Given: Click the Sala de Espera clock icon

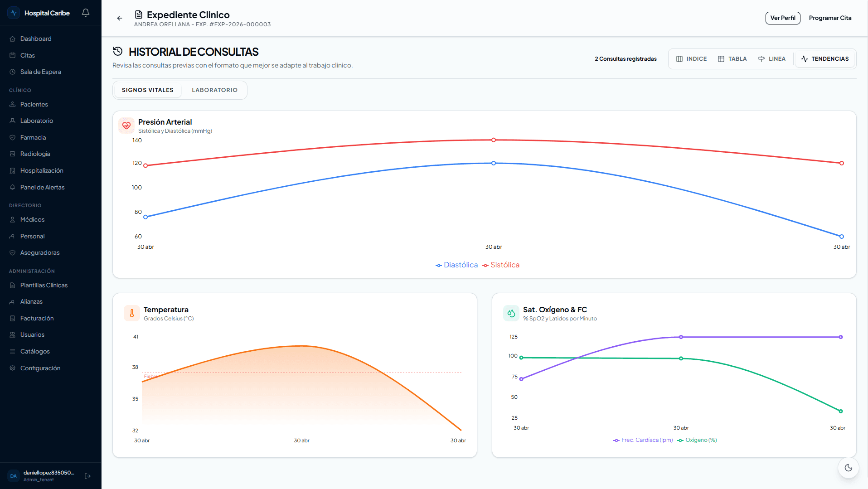Looking at the screenshot, I should [x=13, y=72].
